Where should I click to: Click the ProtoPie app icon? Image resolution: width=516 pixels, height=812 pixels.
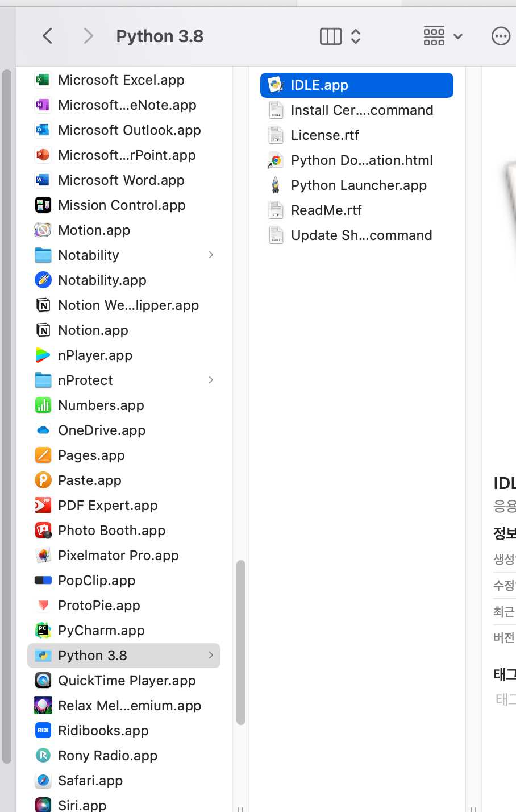click(43, 606)
